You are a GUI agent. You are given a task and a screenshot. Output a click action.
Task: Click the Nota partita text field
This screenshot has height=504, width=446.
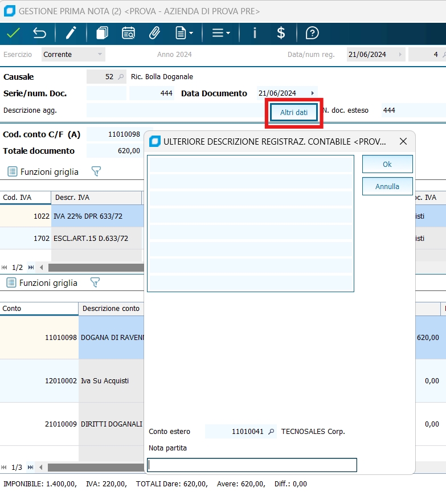[x=252, y=465]
